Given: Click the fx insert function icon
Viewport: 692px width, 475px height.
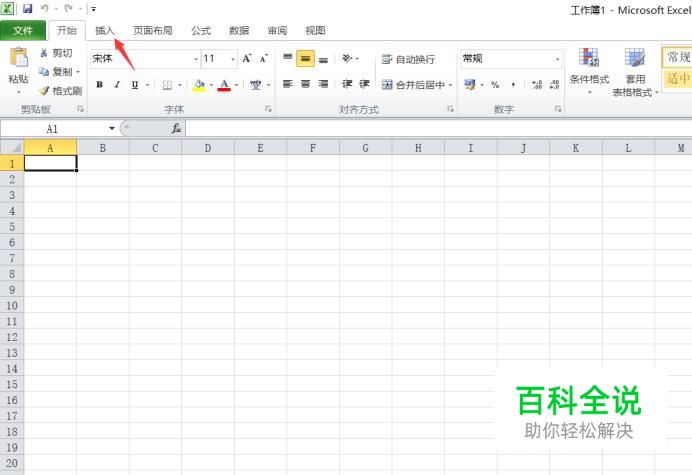Looking at the screenshot, I should point(177,128).
